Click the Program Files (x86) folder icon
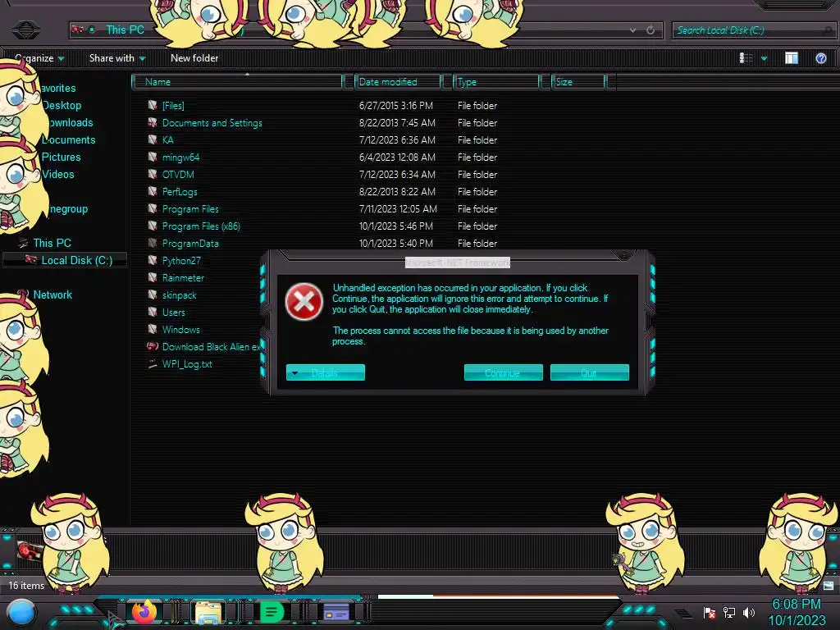Viewport: 840px width, 630px height. tap(153, 226)
